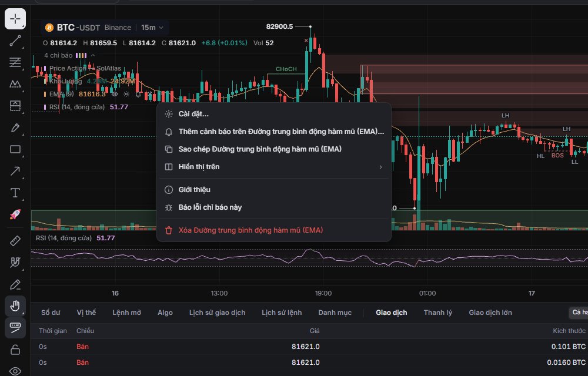Click the BTC-USDT symbol name
588x376 pixels.
coord(78,28)
